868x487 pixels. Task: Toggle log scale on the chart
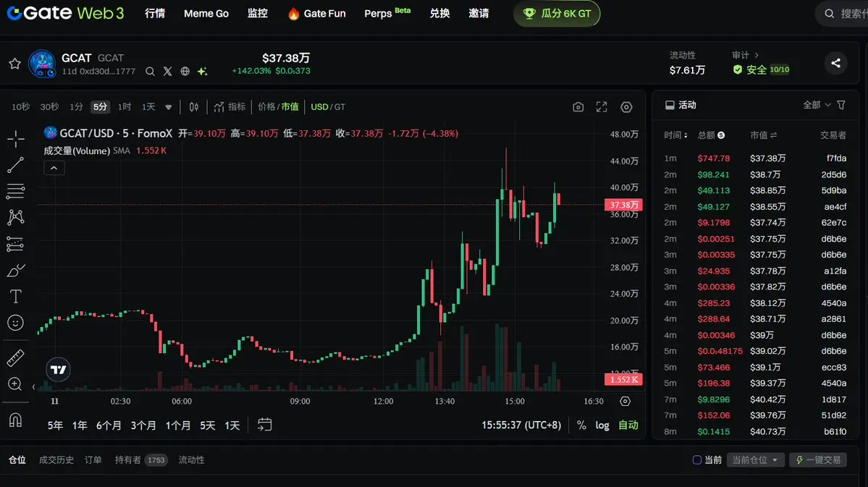(x=602, y=425)
